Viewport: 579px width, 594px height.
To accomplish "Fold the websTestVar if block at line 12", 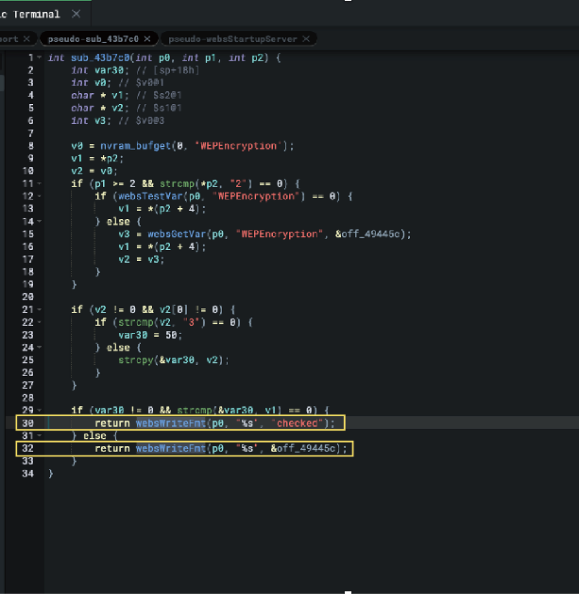I will point(39,196).
